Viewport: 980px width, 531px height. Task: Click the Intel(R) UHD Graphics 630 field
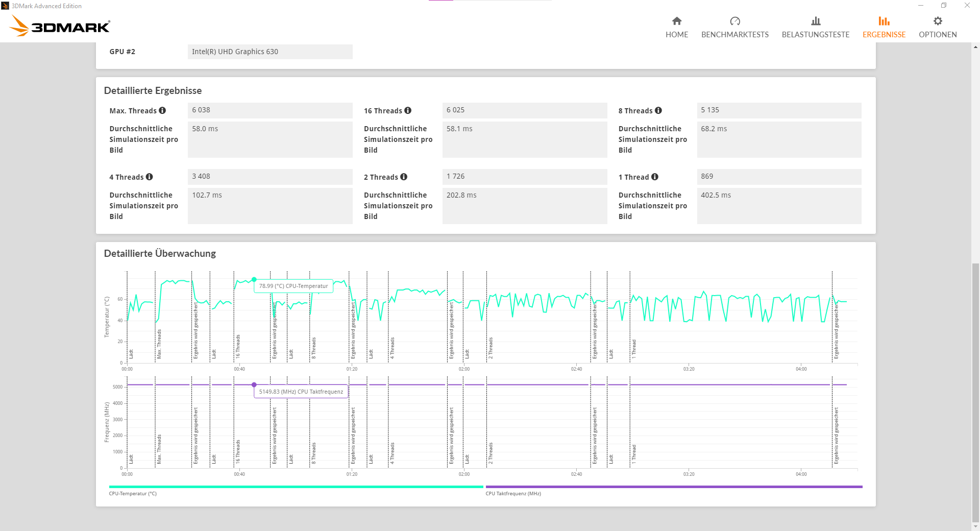pyautogui.click(x=270, y=52)
